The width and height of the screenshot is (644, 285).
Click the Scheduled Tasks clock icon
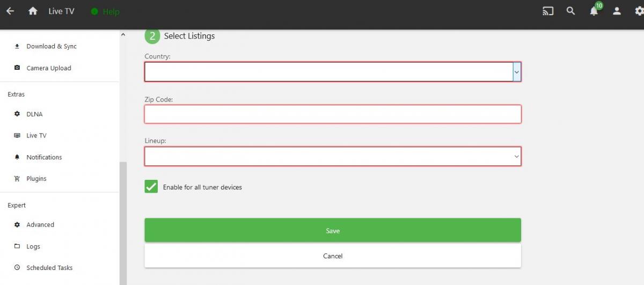click(x=17, y=268)
